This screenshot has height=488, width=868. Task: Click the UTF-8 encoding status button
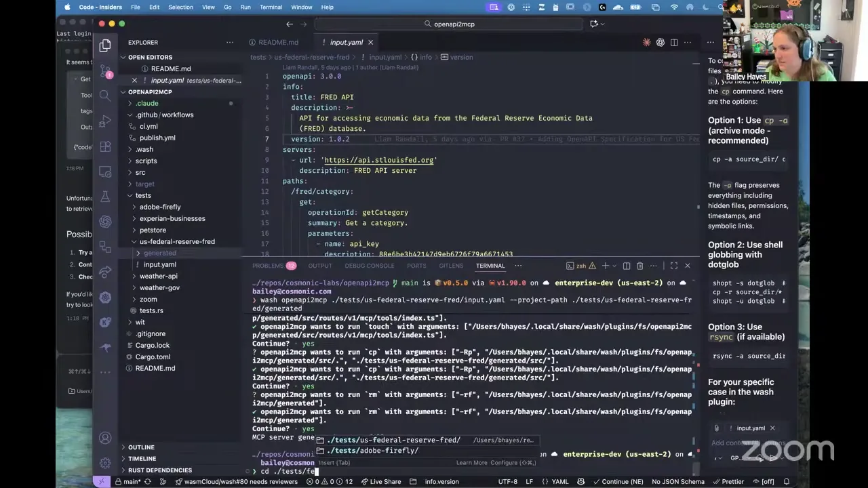[508, 482]
